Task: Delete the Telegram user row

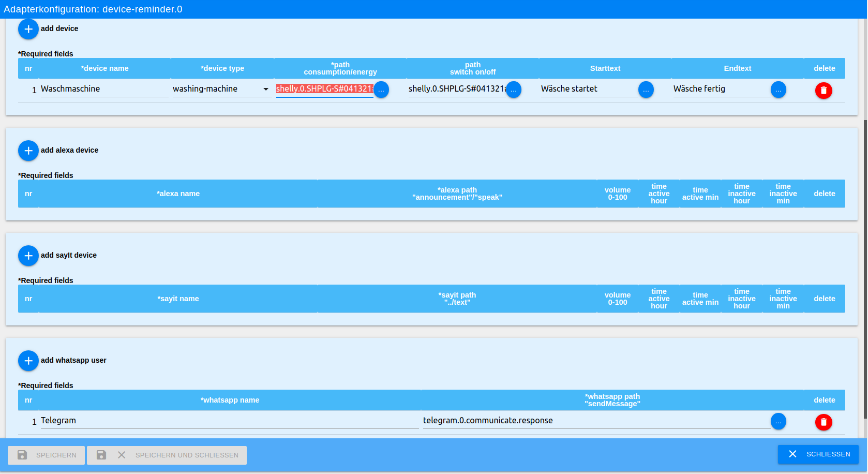Action: point(824,422)
